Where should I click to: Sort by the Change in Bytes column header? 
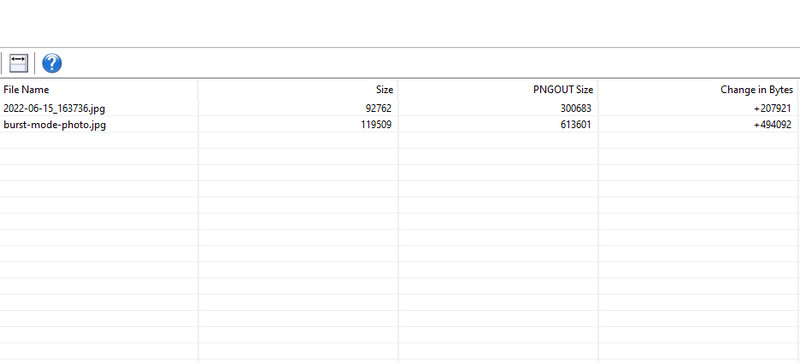click(x=699, y=89)
